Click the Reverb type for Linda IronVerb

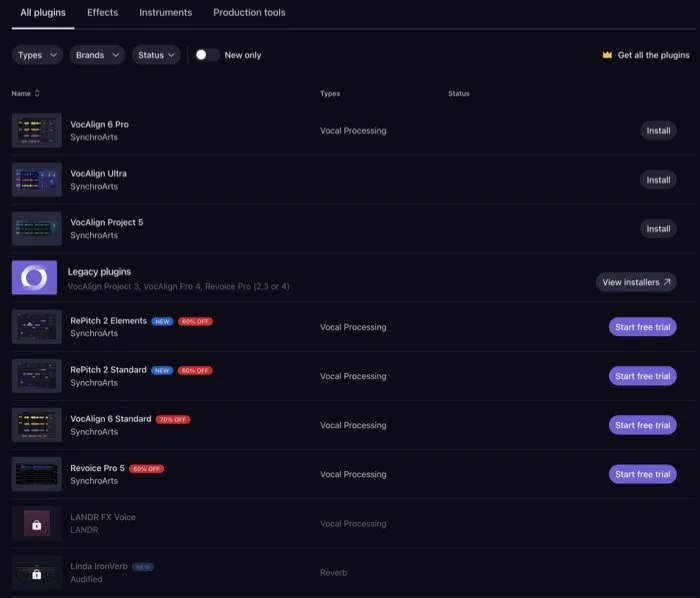point(333,573)
